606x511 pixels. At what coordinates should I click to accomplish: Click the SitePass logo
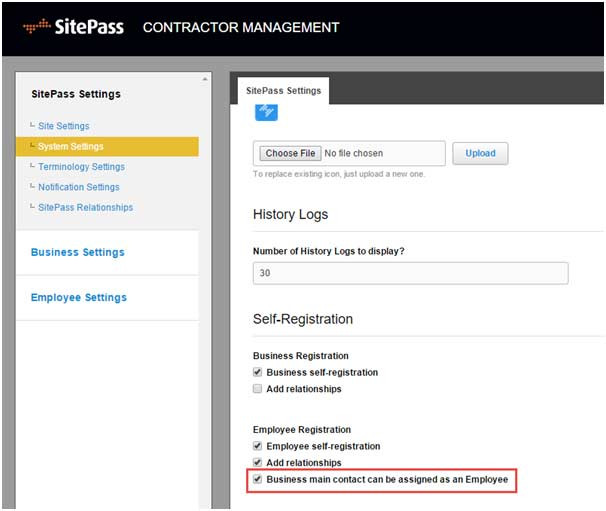(73, 27)
